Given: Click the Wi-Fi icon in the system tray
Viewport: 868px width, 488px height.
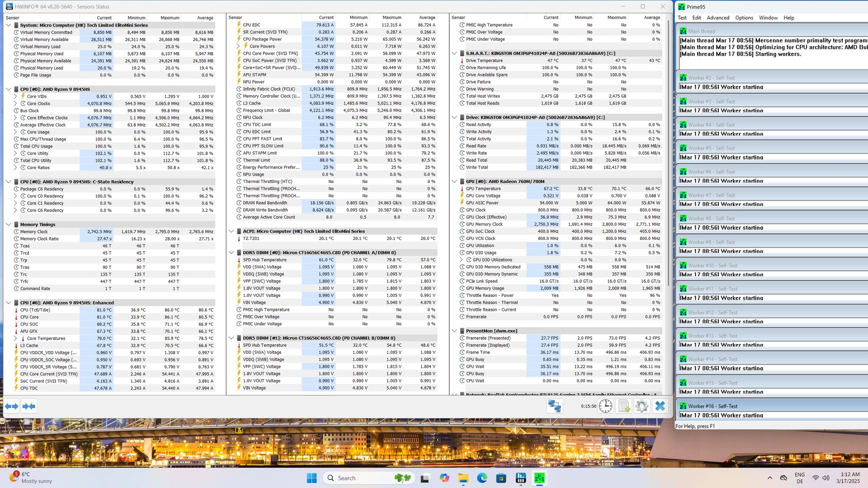Looking at the screenshot, I should 816,478.
